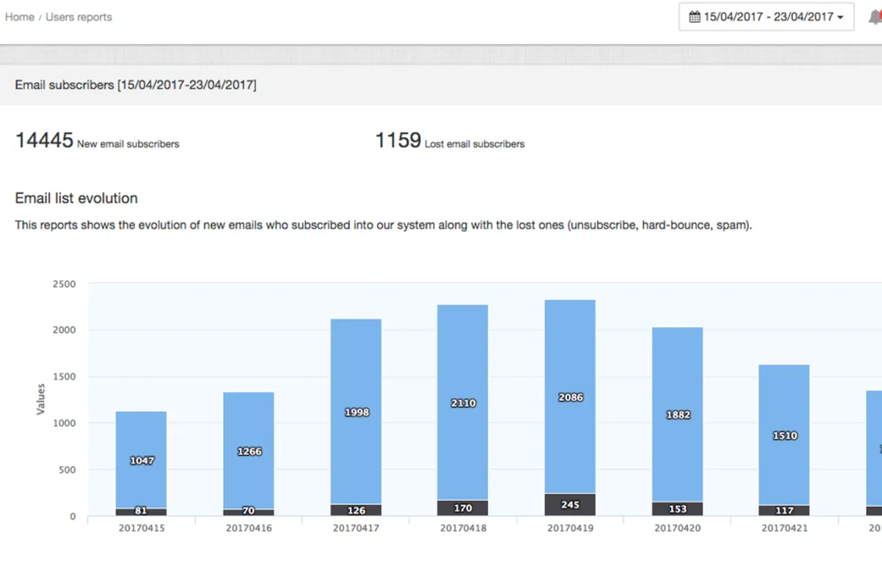Screen dimensions: 882x588
Task: Click the 1882 bar for 20170420
Action: (x=678, y=415)
